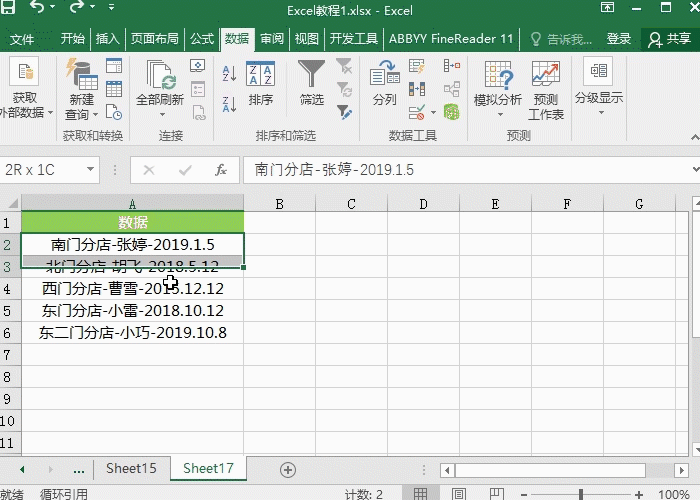Screen dimensions: 700x500
Task: Click the Clear filter icon
Action: 344,66
